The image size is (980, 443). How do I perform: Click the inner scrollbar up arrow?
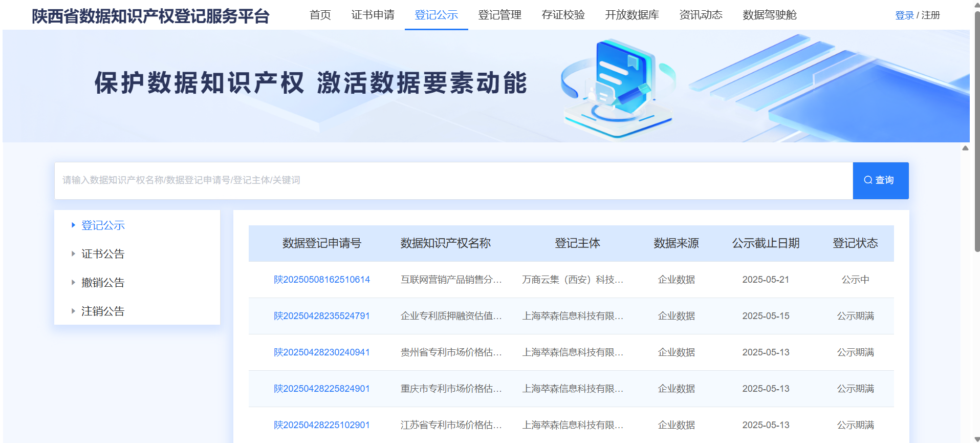(x=965, y=148)
